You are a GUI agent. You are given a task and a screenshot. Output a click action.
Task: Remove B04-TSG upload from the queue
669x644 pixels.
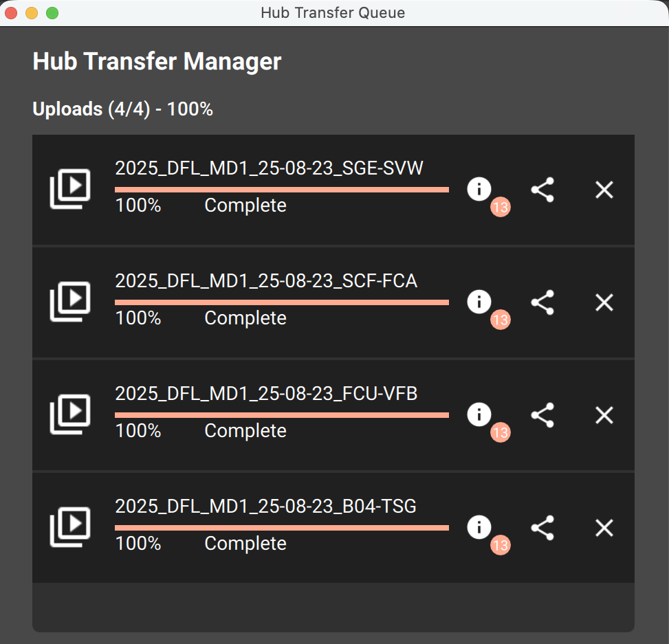point(604,528)
